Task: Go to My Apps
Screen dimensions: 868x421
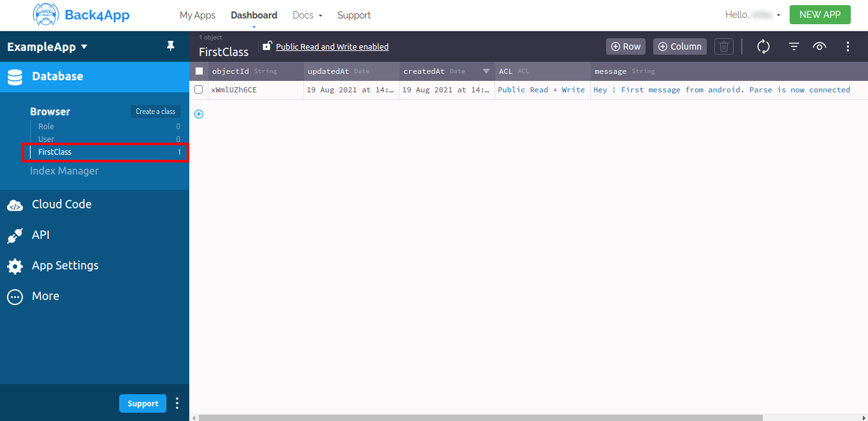Action: click(198, 15)
